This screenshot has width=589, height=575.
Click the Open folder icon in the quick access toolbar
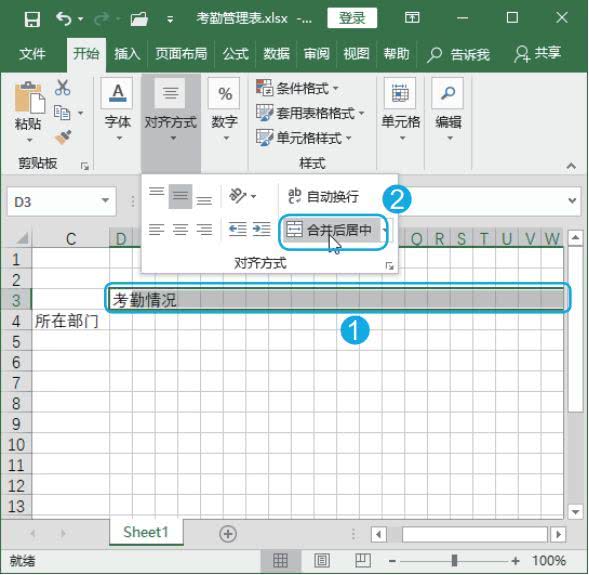[139, 18]
